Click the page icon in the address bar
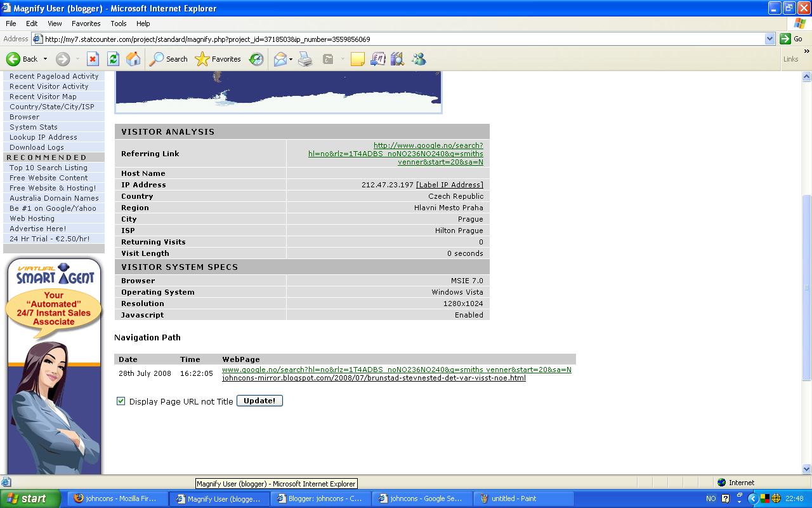812x508 pixels. (38, 39)
